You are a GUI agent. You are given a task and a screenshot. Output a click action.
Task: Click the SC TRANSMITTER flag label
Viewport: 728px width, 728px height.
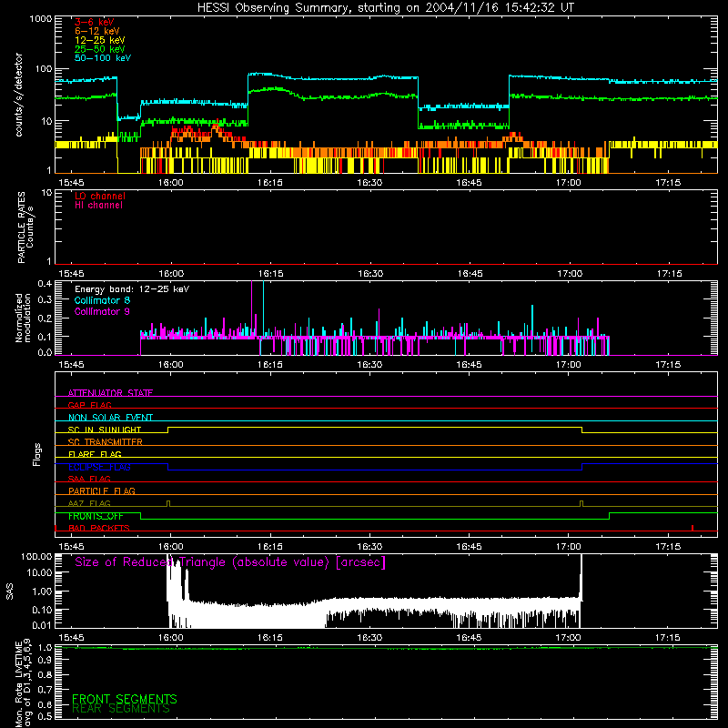105,441
